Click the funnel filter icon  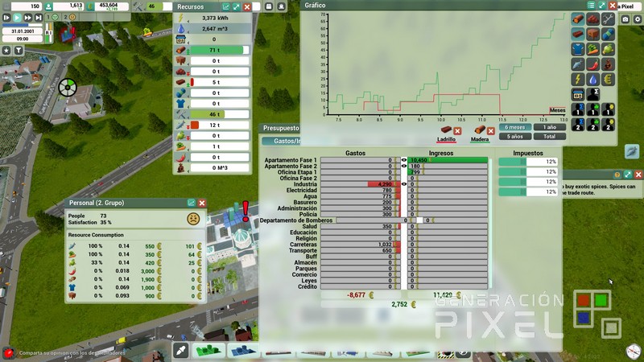tap(19, 50)
